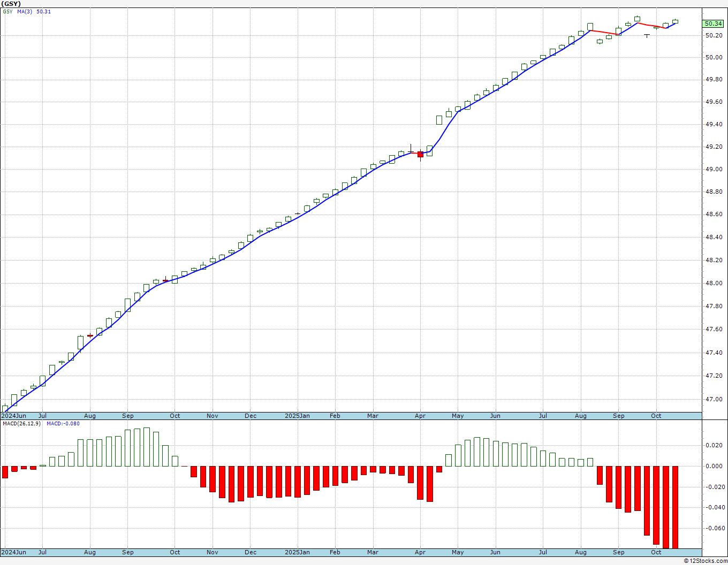Click the -0.060 MACD axis label
The width and height of the screenshot is (728, 565).
click(712, 529)
